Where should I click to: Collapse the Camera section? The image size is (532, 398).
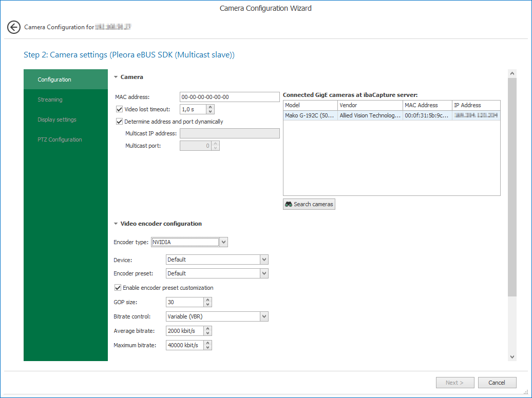tap(116, 77)
